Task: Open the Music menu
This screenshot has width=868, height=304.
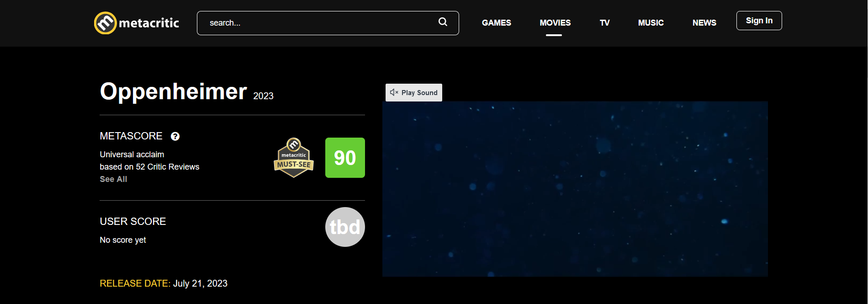Action: (651, 23)
